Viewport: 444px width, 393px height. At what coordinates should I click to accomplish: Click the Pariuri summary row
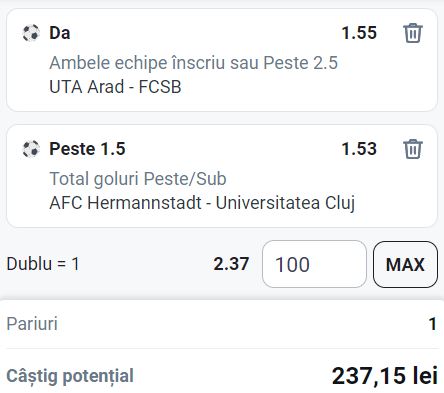[x=222, y=324]
